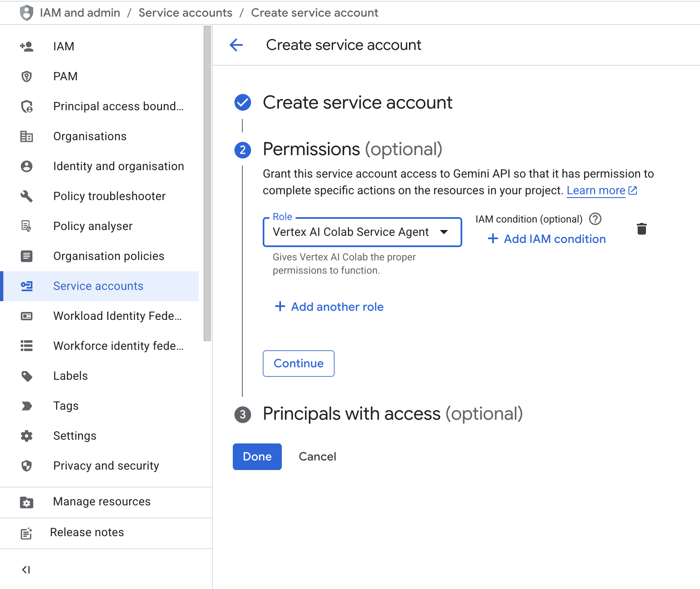Viewport: 700px width, 589px height.
Task: Collapse the sidebar navigation menu
Action: tap(26, 569)
